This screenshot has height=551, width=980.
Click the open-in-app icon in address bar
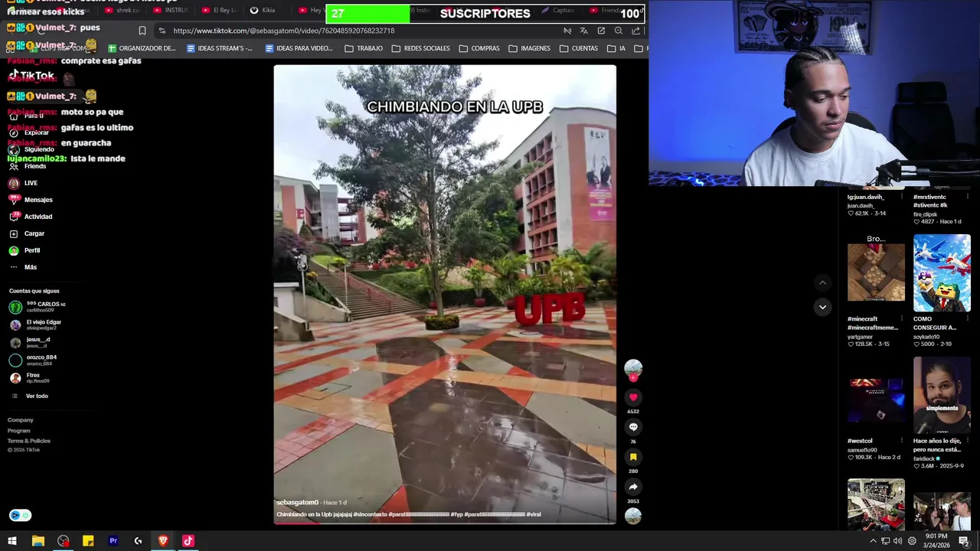pyautogui.click(x=601, y=31)
